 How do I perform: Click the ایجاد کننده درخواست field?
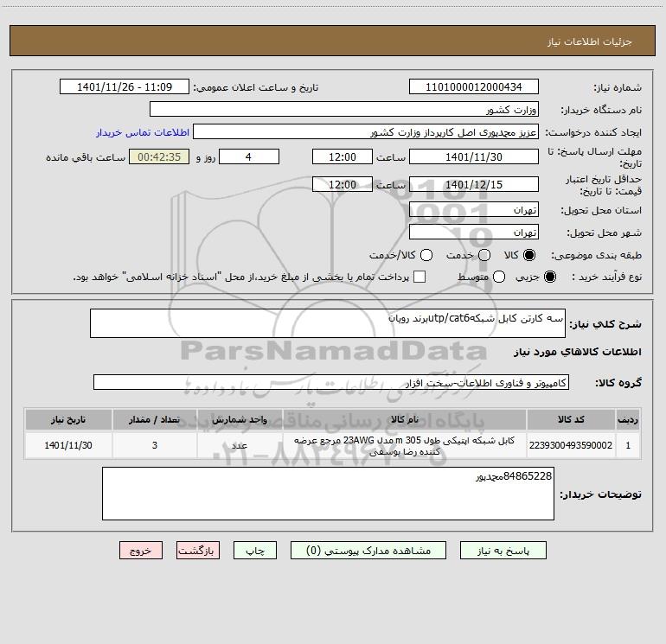pyautogui.click(x=366, y=131)
